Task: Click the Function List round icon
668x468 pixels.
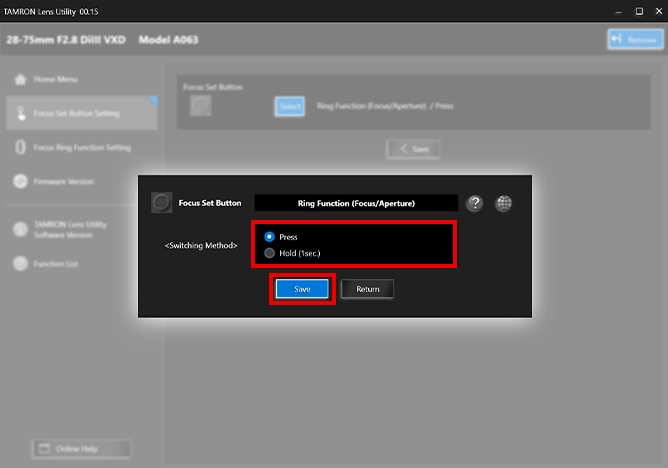Action: tap(20, 264)
